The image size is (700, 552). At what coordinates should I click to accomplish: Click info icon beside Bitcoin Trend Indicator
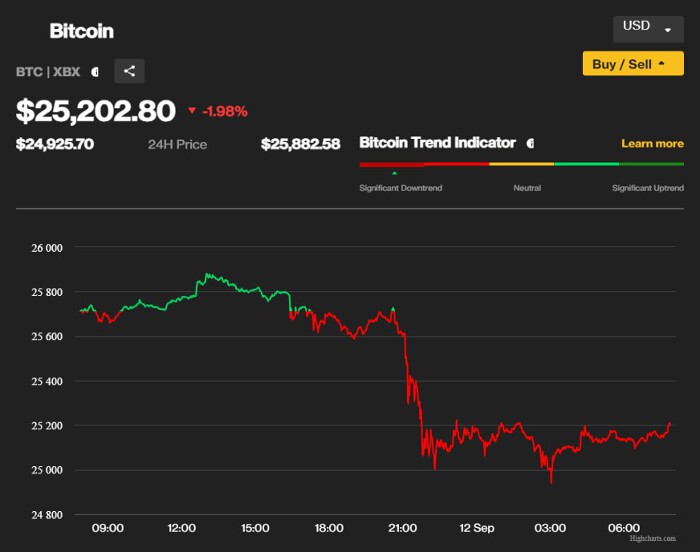[x=530, y=143]
